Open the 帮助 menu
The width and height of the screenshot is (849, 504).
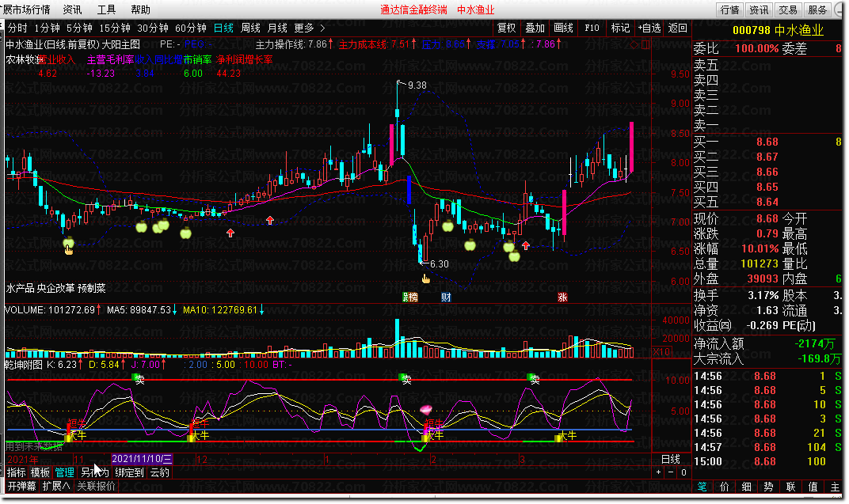pyautogui.click(x=140, y=9)
